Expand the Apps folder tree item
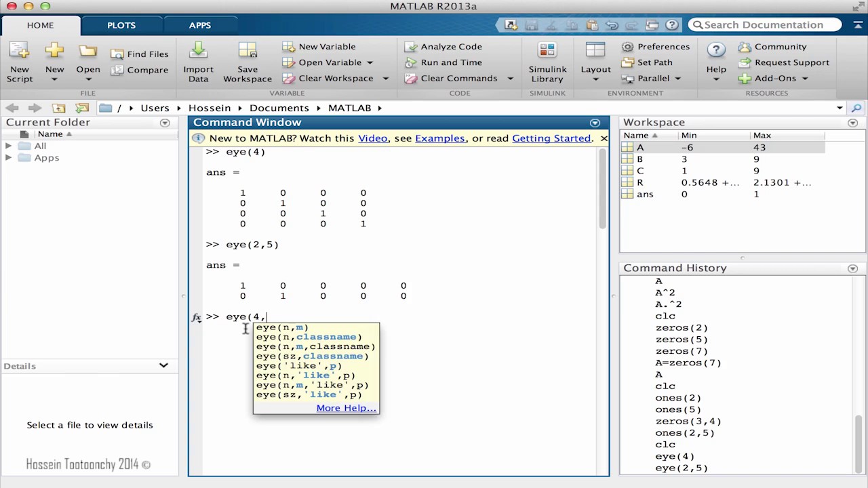Viewport: 868px width, 488px height. 8,158
